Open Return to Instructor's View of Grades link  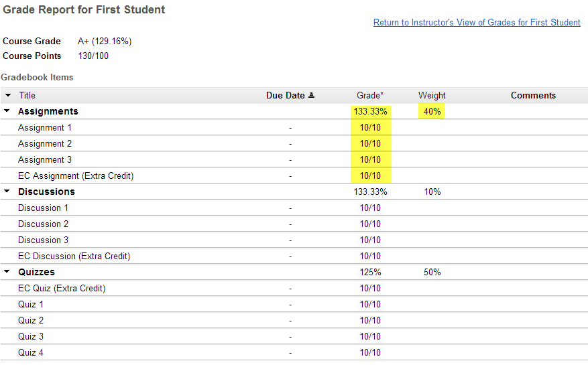click(477, 23)
